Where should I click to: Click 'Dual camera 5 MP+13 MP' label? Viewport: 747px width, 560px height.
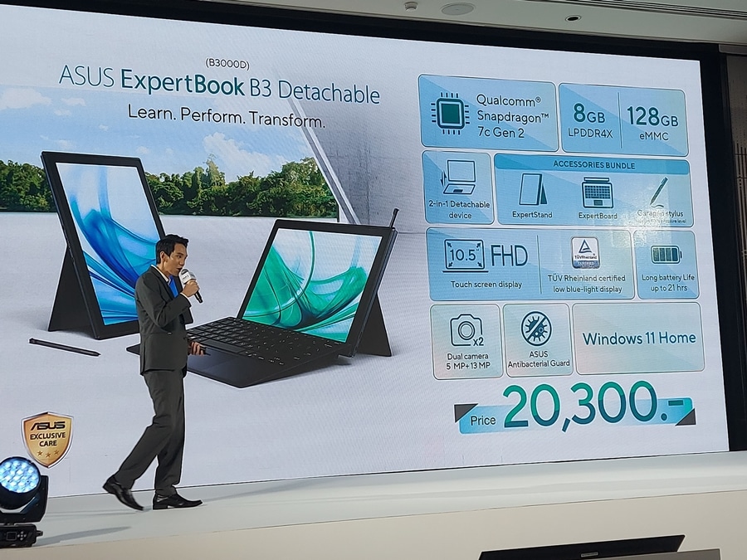[467, 361]
